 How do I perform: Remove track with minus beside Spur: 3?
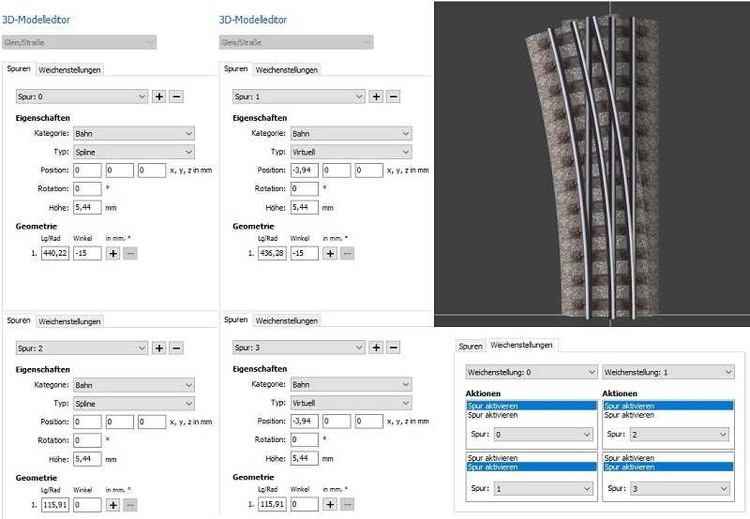(394, 348)
